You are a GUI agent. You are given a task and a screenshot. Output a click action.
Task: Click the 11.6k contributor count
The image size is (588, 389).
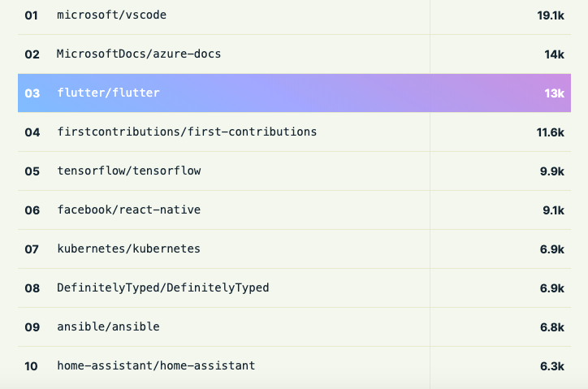point(551,132)
